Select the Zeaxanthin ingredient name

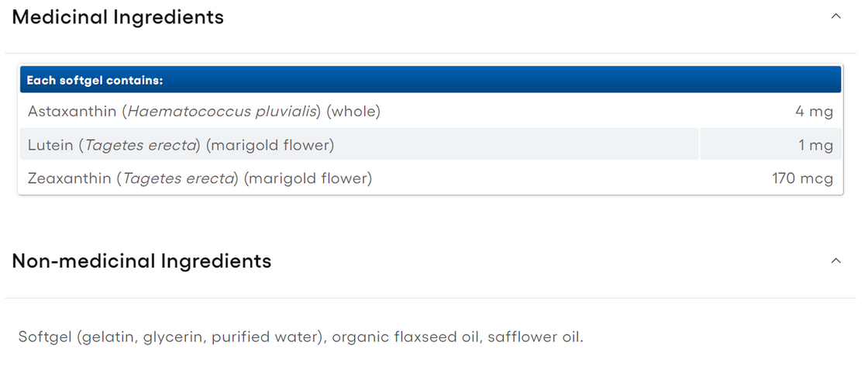tap(70, 179)
